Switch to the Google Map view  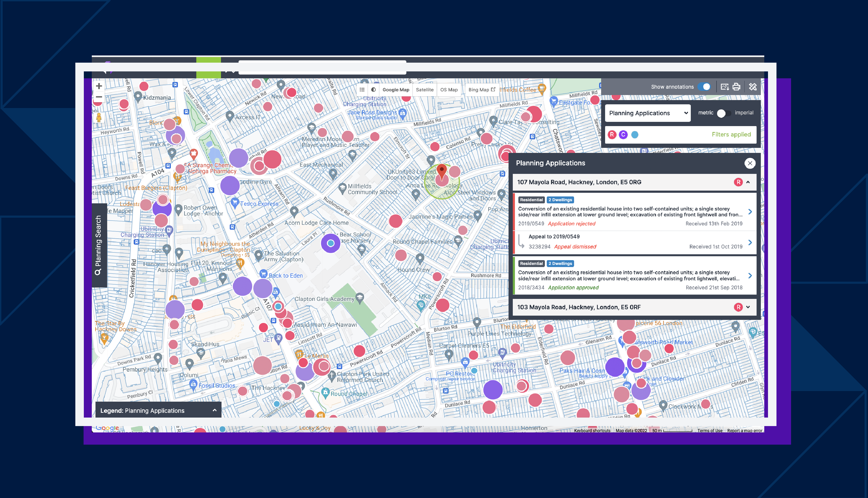[x=396, y=90]
